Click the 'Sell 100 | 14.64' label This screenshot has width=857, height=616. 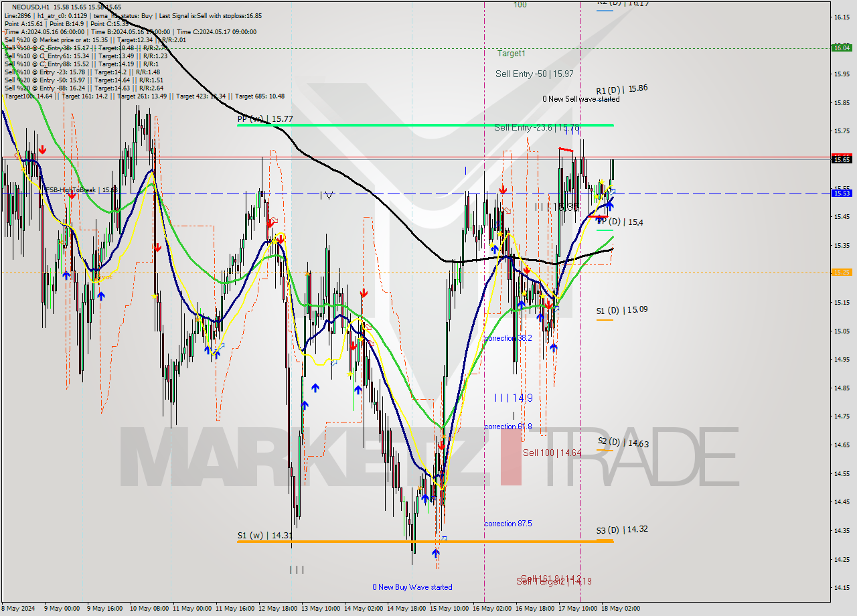tap(552, 453)
